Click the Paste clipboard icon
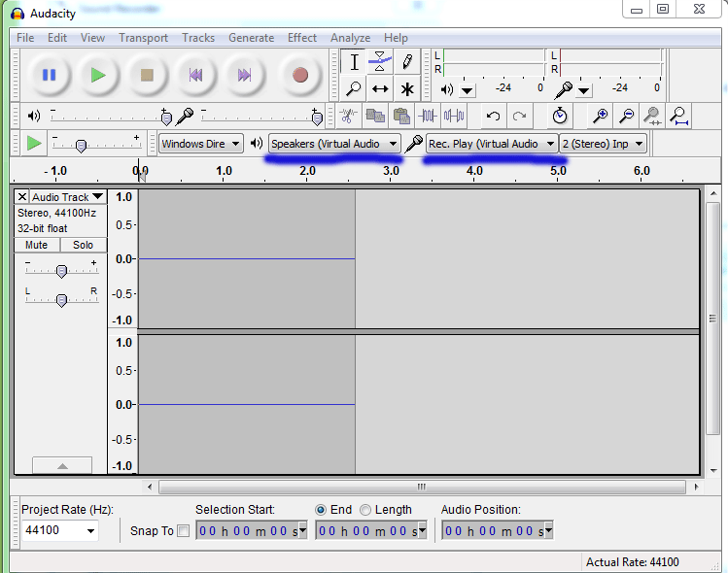This screenshot has width=728, height=573. click(401, 116)
